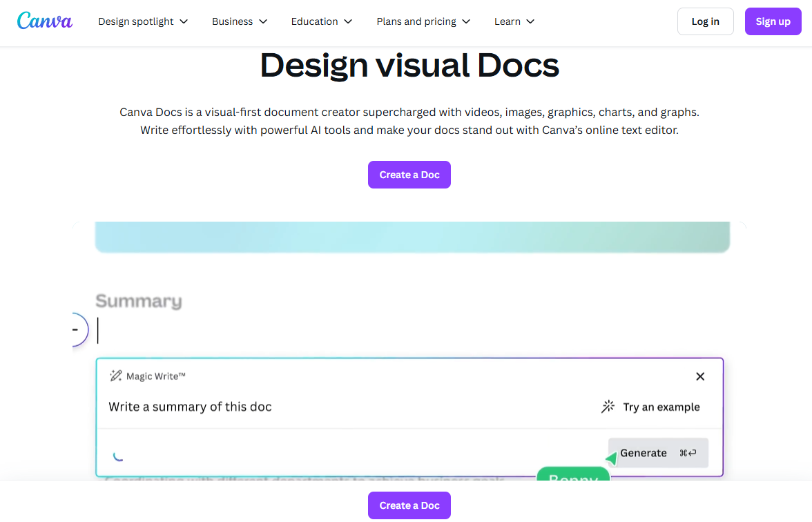Select Try an example text

661,407
